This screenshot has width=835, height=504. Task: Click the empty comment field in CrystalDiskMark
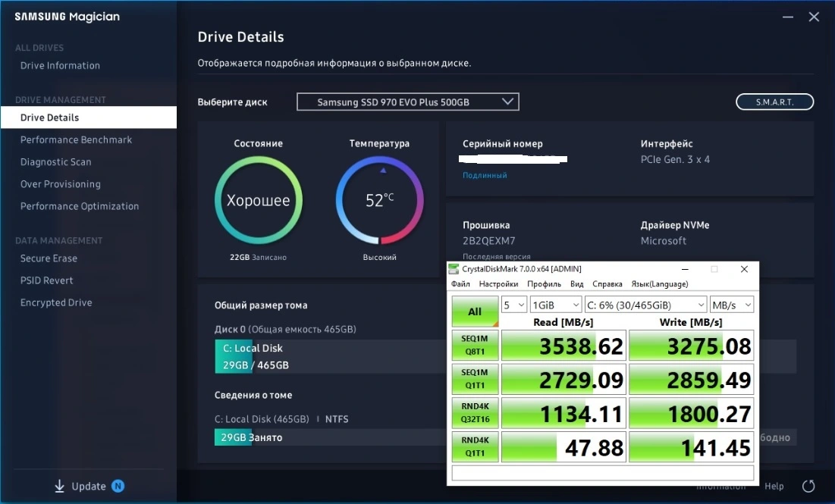point(603,473)
